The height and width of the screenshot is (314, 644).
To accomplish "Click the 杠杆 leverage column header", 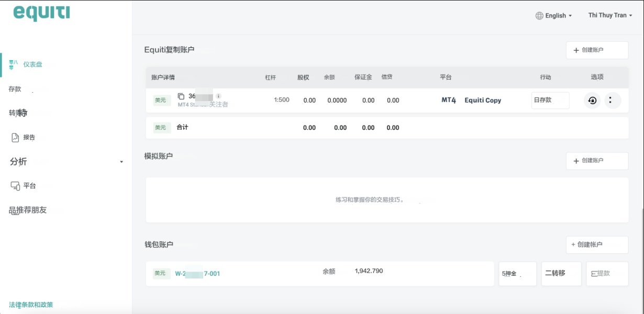I will tap(270, 77).
